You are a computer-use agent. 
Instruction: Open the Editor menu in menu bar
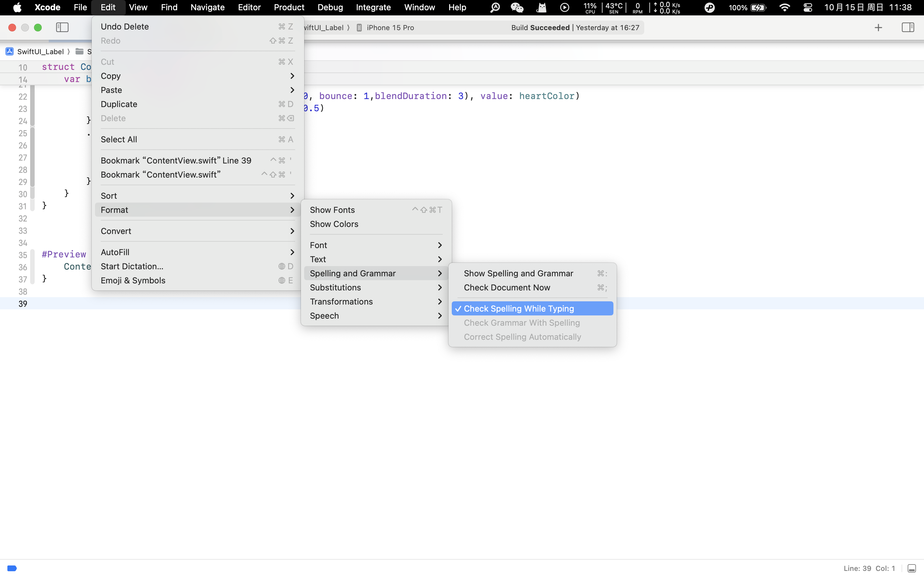[x=249, y=7]
